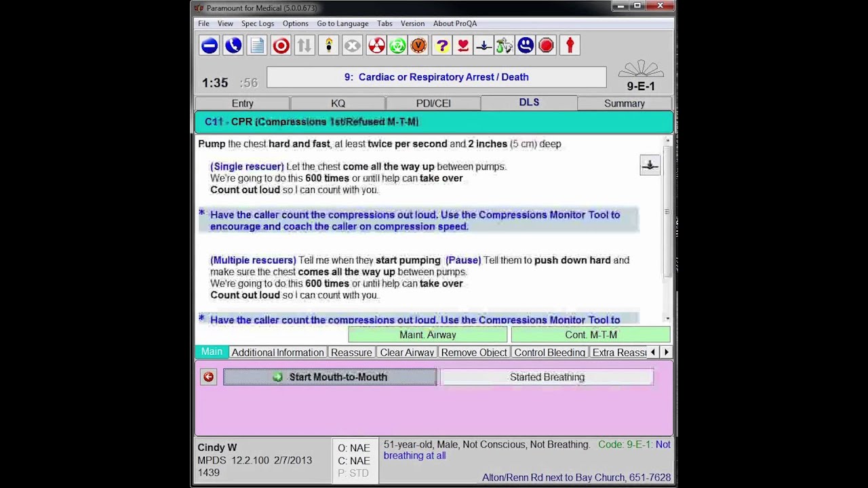The image size is (868, 488).
Task: Click the 'C: NAE' status entry
Action: (x=354, y=461)
